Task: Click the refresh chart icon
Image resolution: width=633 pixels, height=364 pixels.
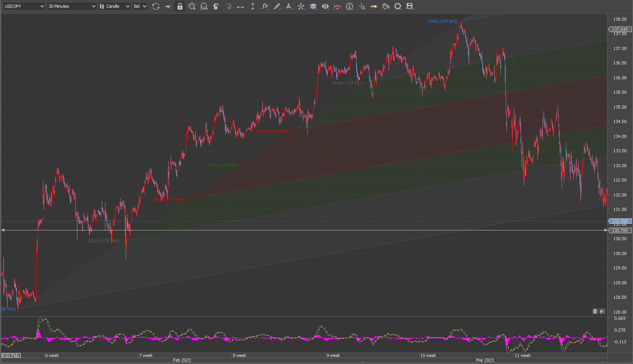Action: click(156, 6)
